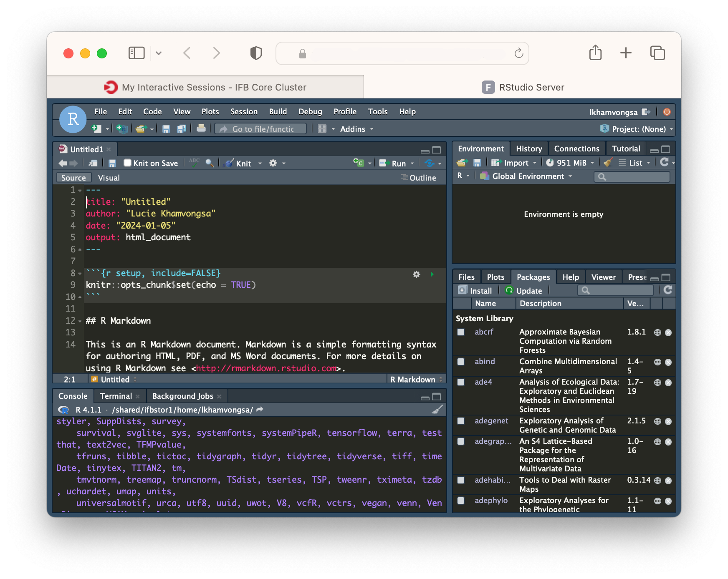The height and width of the screenshot is (579, 728).
Task: Open the abcrf package name link
Action: [x=484, y=332]
